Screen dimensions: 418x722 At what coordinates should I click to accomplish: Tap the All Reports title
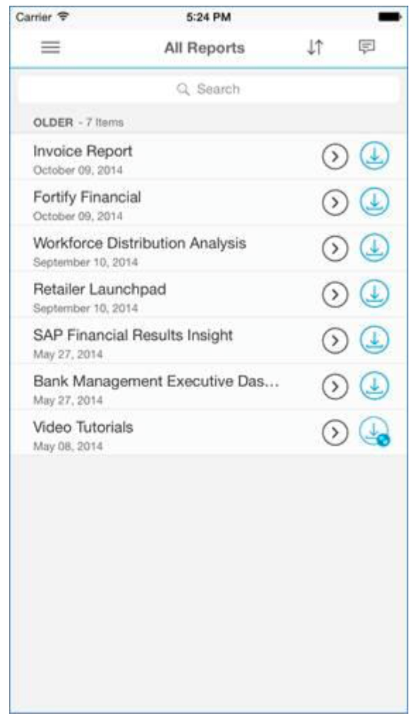204,48
